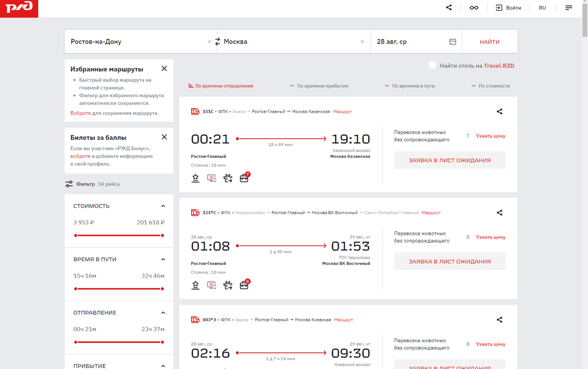Click train logo icon next to 121*С

click(x=195, y=213)
